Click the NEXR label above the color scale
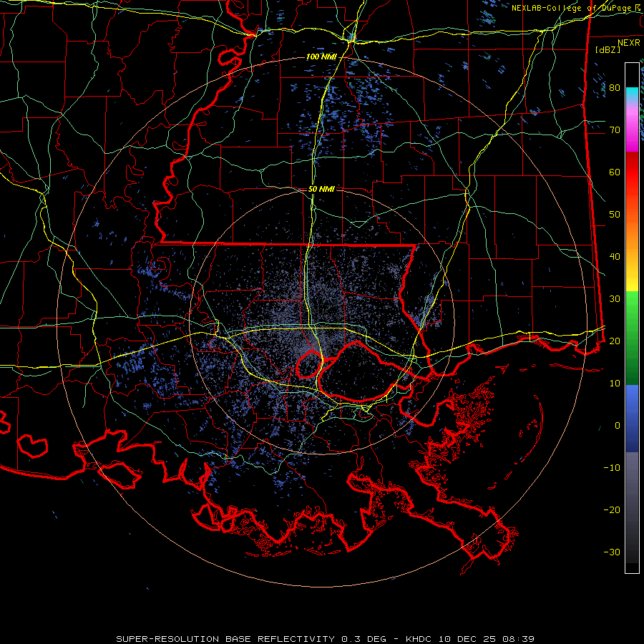This screenshot has width=644, height=644. point(629,43)
